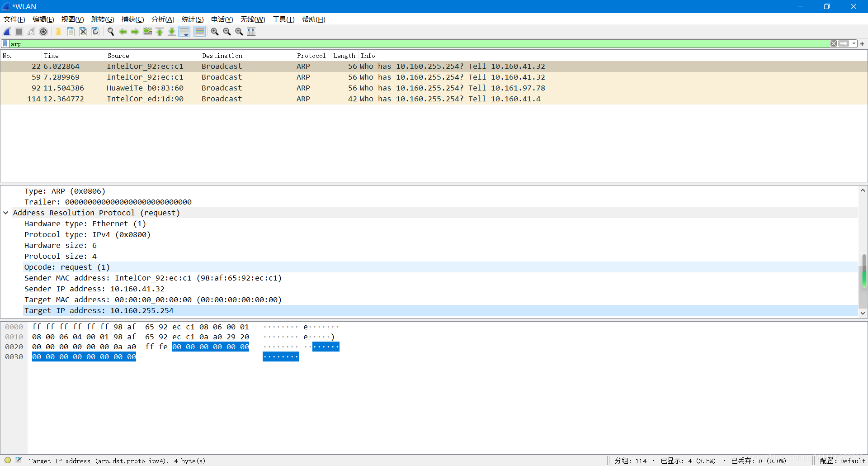
Task: Open recent display filters dropdown
Action: [854, 44]
